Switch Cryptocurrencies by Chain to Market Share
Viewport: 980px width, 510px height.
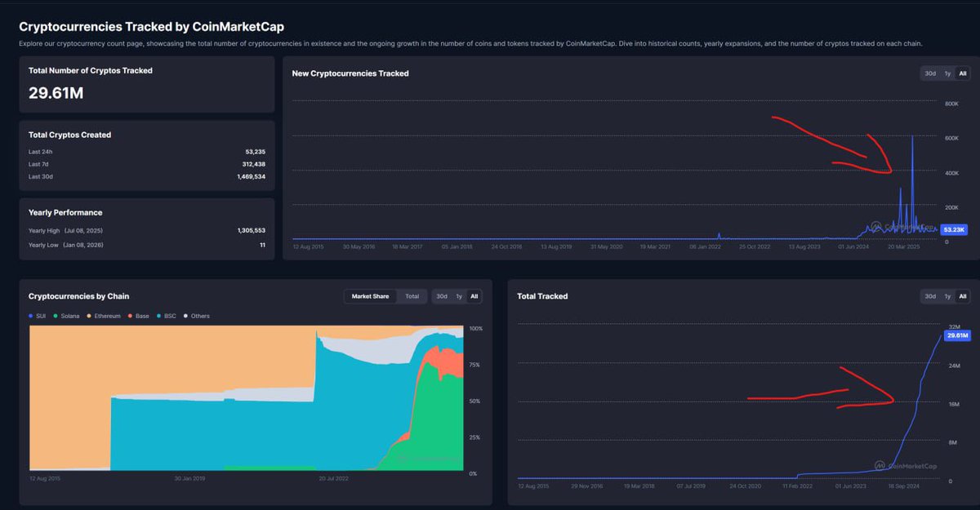370,296
